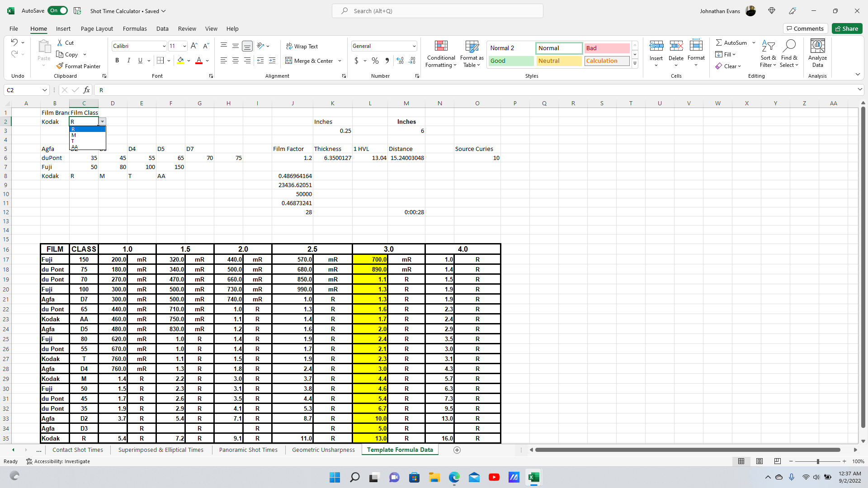
Task: Apply italic formatting
Action: click(x=128, y=61)
